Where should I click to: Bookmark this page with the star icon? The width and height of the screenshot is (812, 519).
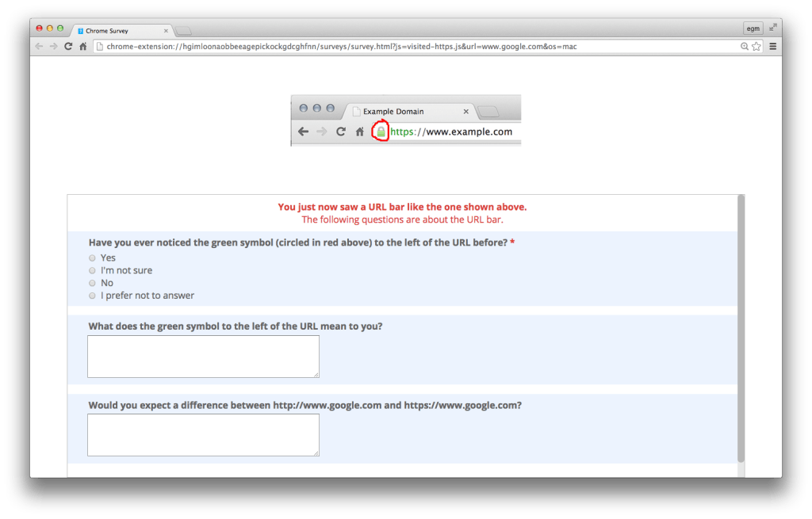pos(756,47)
